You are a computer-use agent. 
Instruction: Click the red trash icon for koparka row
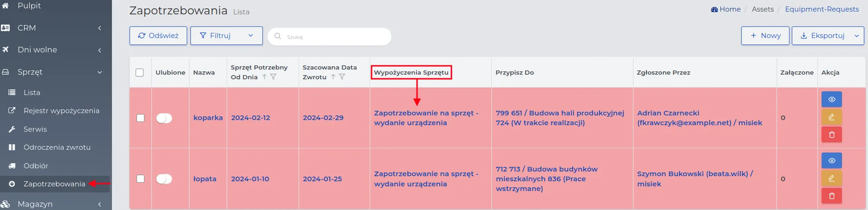coord(831,134)
